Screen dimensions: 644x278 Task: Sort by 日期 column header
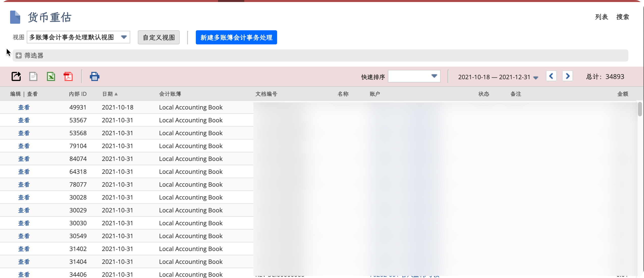pos(110,94)
